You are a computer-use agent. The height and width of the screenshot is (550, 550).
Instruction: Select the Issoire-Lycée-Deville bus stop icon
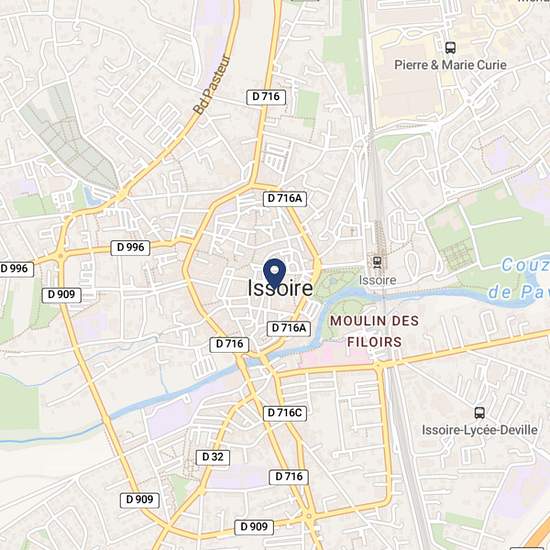[x=479, y=413]
